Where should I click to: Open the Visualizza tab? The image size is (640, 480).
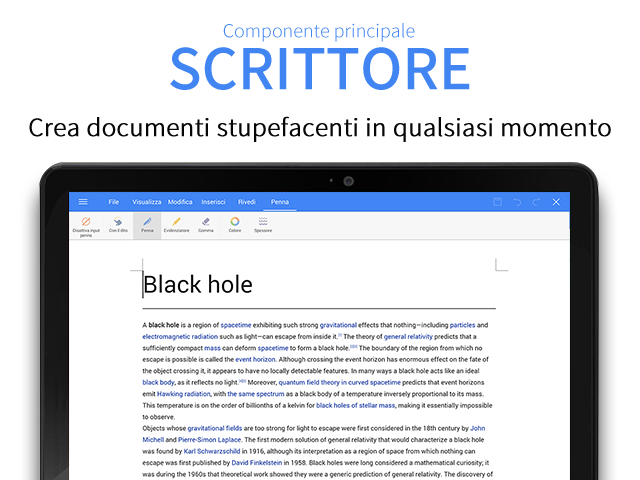click(147, 202)
